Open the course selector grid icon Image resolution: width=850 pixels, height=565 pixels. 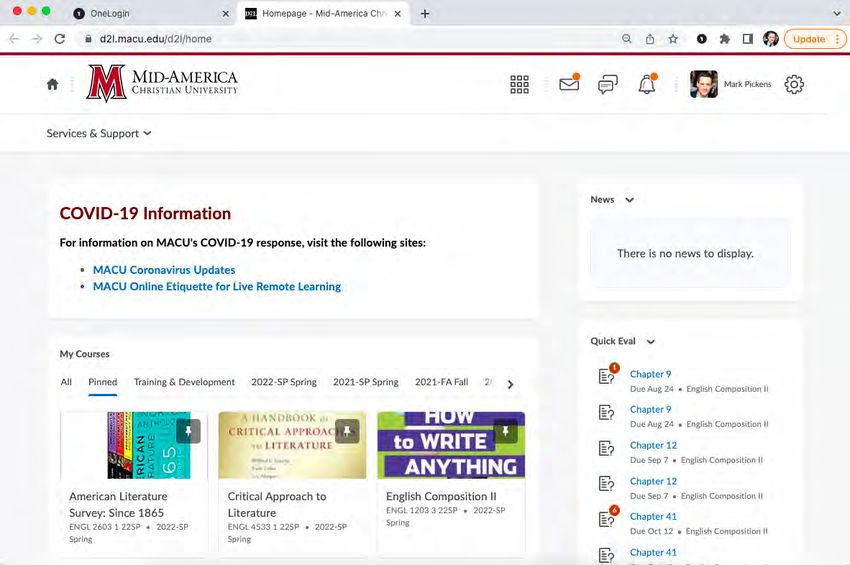coord(519,85)
